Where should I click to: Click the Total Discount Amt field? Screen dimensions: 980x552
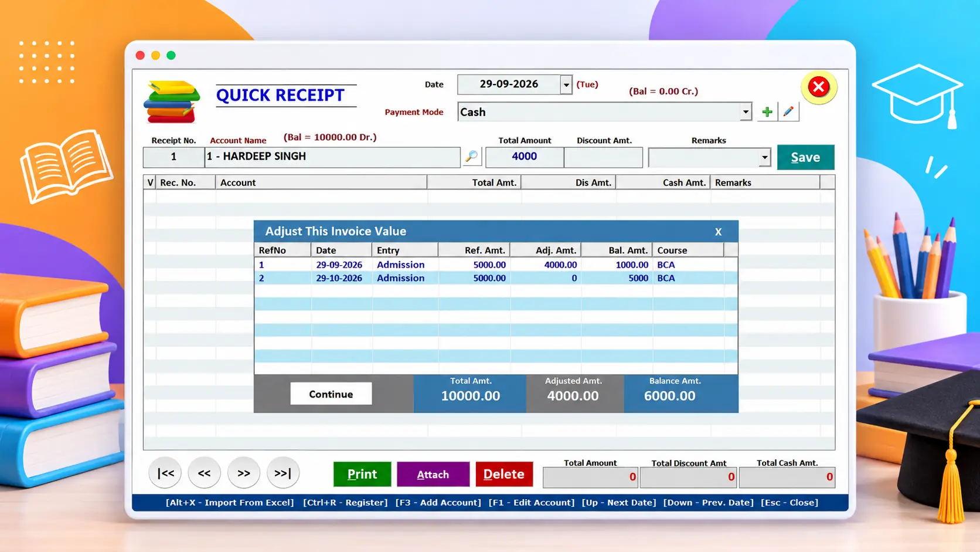point(689,478)
